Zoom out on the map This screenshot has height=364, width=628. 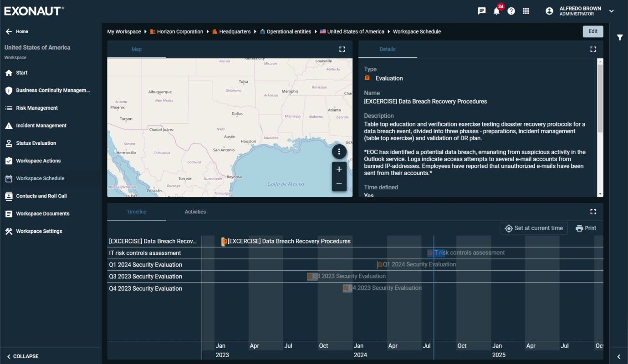(339, 184)
